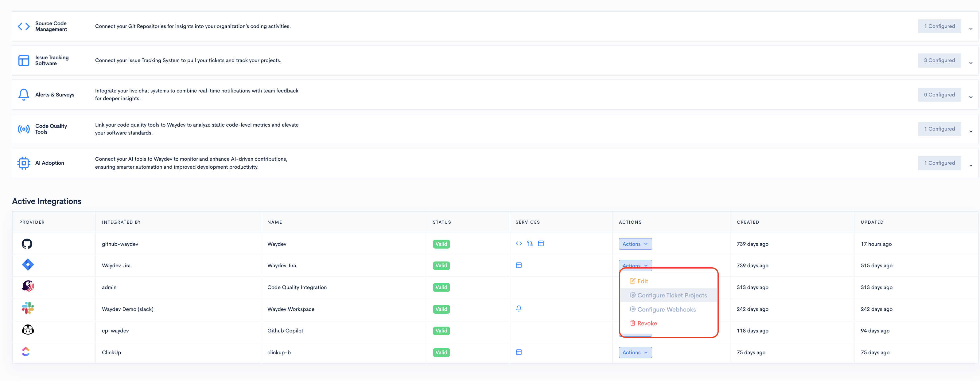Click the 1 Configured badge for AI Adoption
The height and width of the screenshot is (381, 980).
[x=939, y=163]
